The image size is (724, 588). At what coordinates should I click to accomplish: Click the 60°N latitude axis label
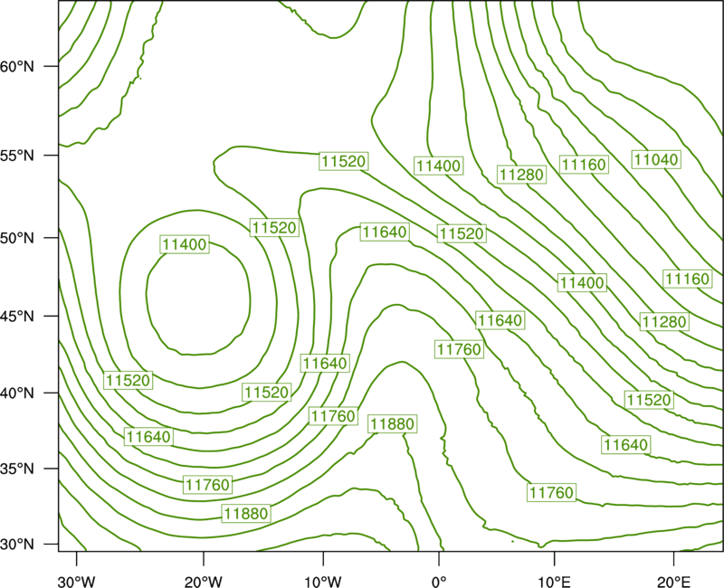point(17,66)
